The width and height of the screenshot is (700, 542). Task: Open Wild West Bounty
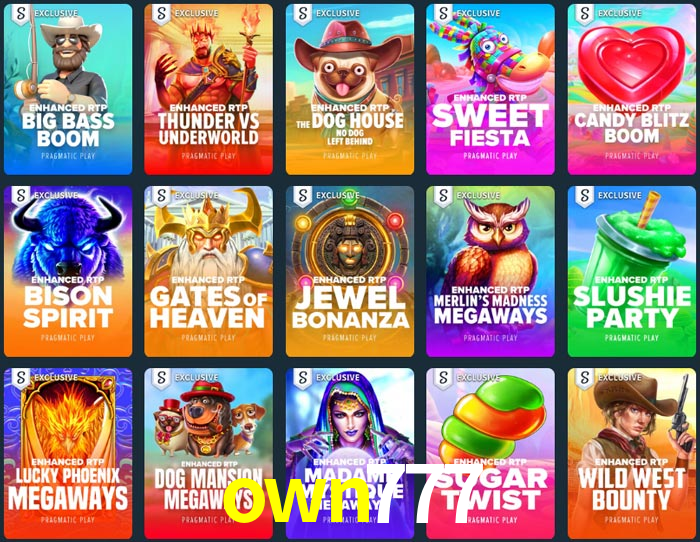tap(632, 454)
